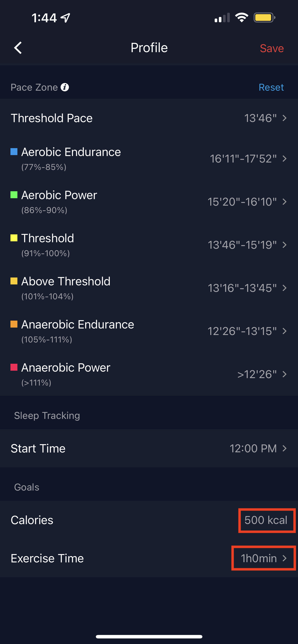Click the blue Aerobic Endurance color square
The width and height of the screenshot is (298, 644).
(x=14, y=152)
